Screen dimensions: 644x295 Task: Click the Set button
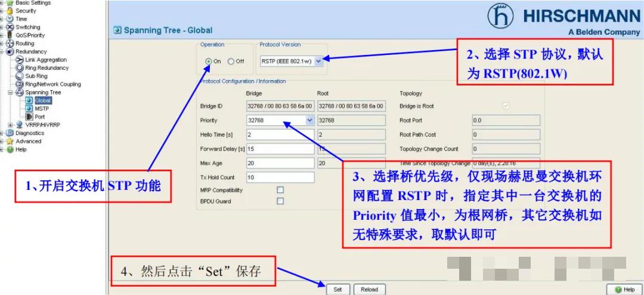(x=338, y=289)
